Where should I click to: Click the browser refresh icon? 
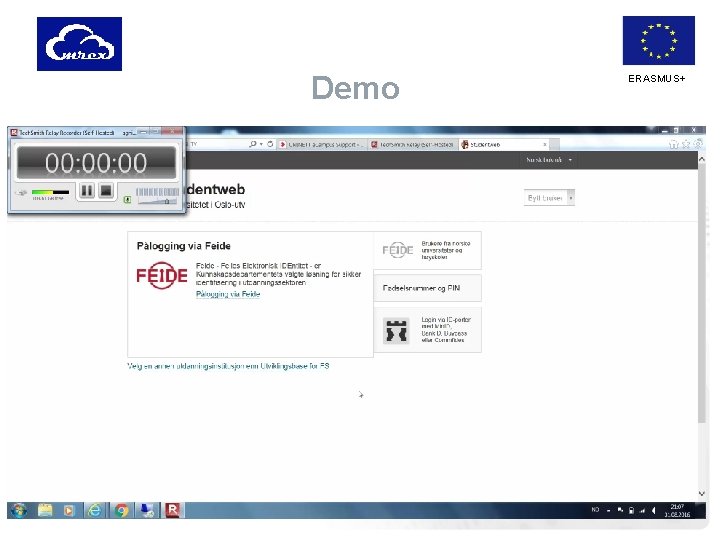click(270, 144)
